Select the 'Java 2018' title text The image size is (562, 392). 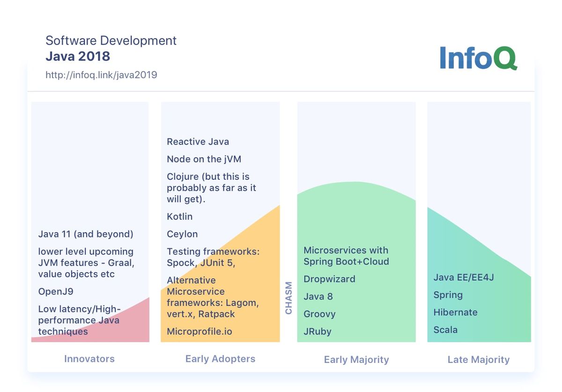click(78, 56)
